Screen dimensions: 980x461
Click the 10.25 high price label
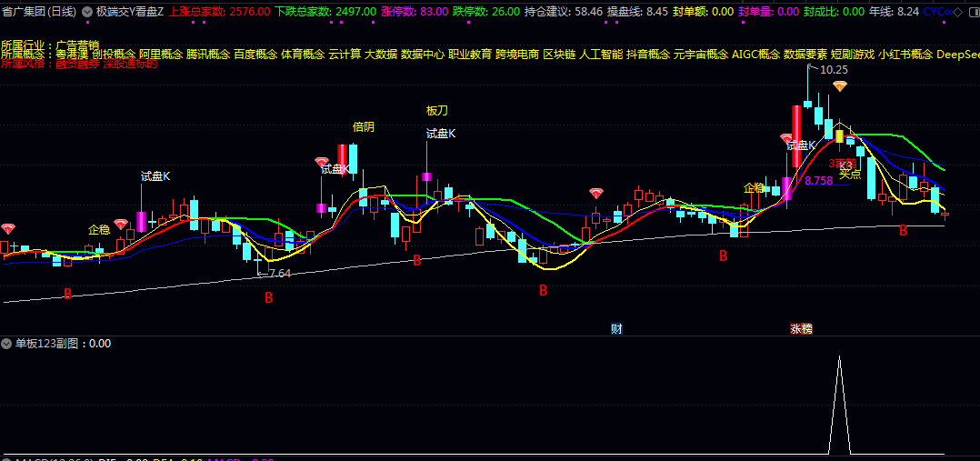(x=834, y=70)
